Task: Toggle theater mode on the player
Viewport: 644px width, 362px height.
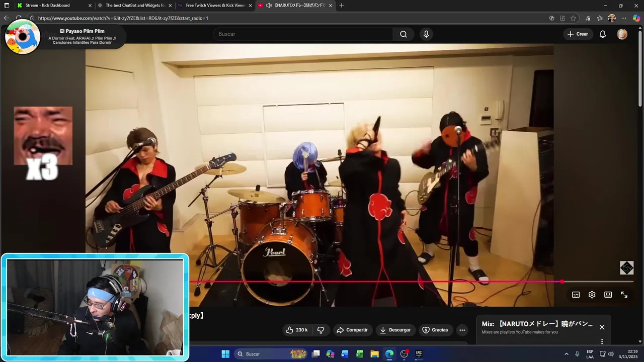Action: [x=608, y=295]
